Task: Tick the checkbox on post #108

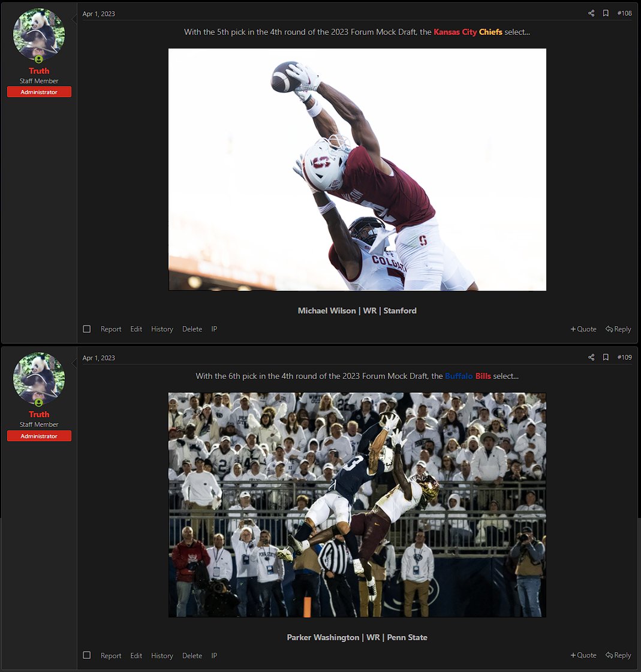Action: coord(86,329)
